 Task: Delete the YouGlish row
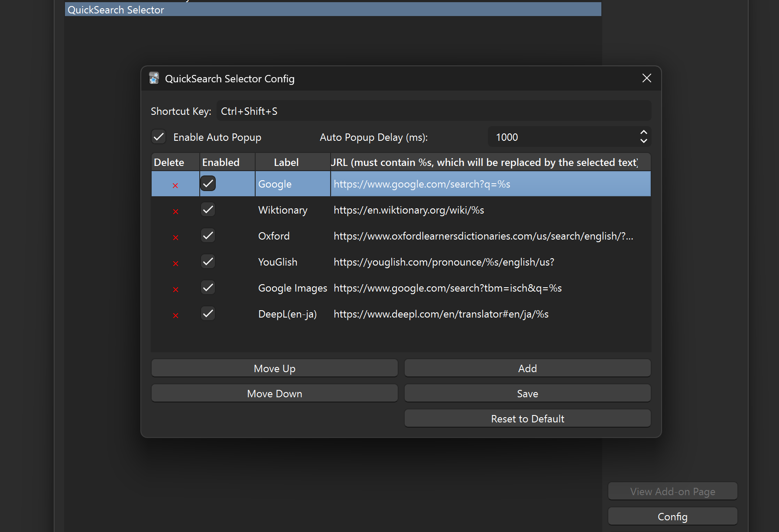(x=175, y=263)
